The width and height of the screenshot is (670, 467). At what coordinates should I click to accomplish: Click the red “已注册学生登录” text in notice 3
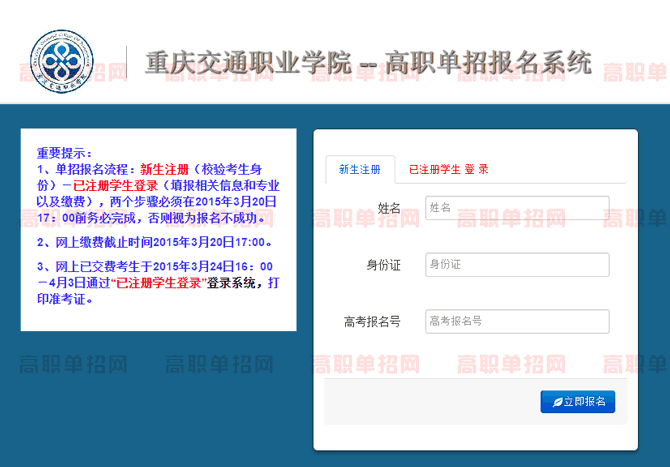[x=159, y=283]
